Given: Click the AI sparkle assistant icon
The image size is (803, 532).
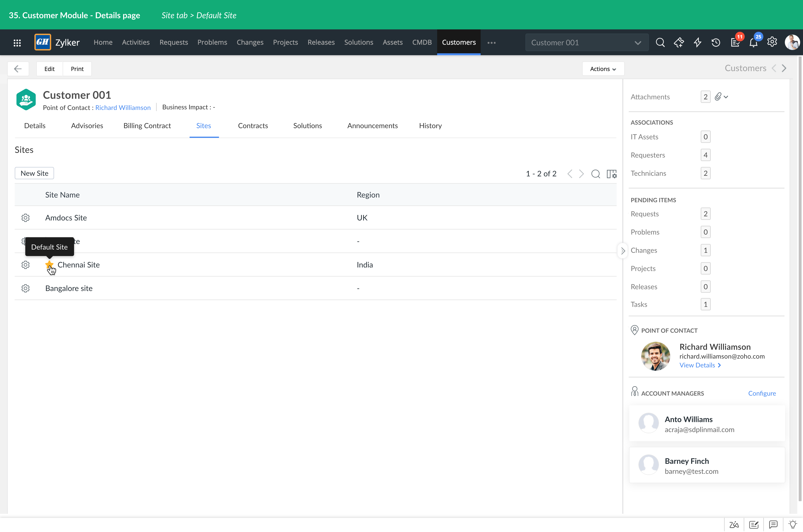Looking at the screenshot, I should click(679, 42).
